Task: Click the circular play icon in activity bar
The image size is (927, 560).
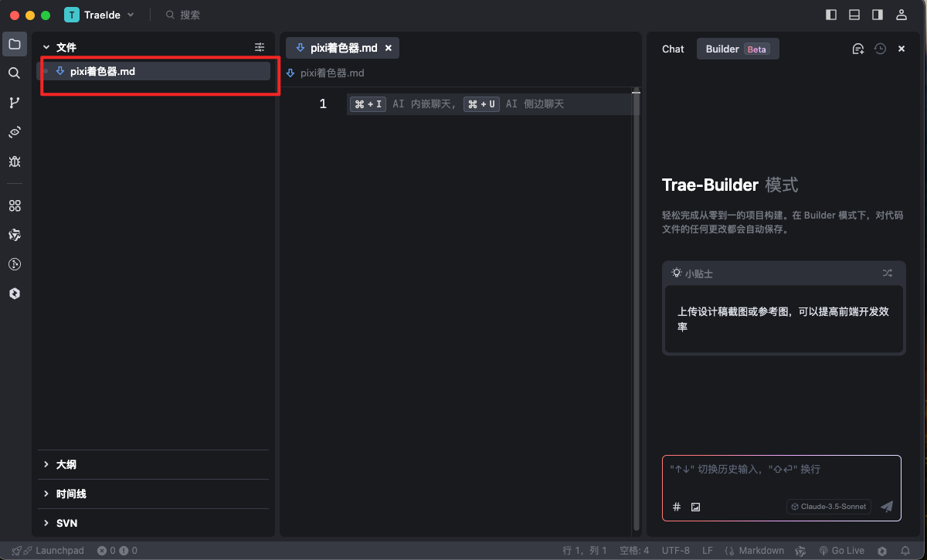Action: coord(15,264)
